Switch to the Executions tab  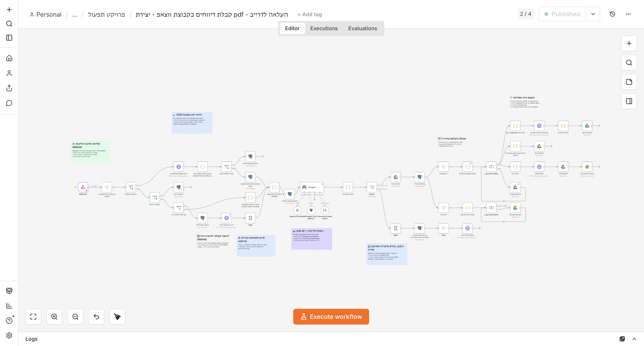324,28
